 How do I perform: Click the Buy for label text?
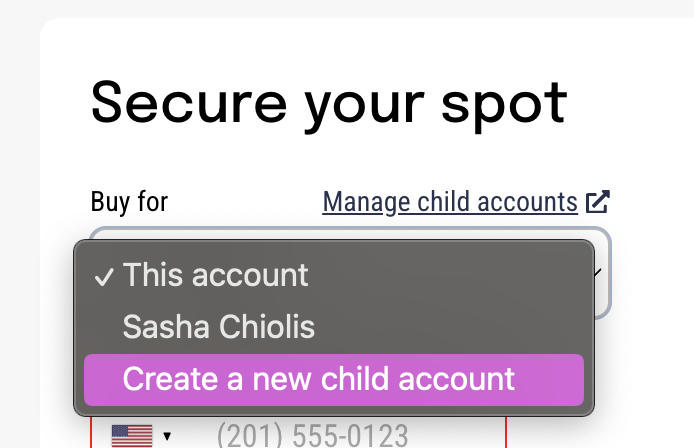click(x=129, y=202)
